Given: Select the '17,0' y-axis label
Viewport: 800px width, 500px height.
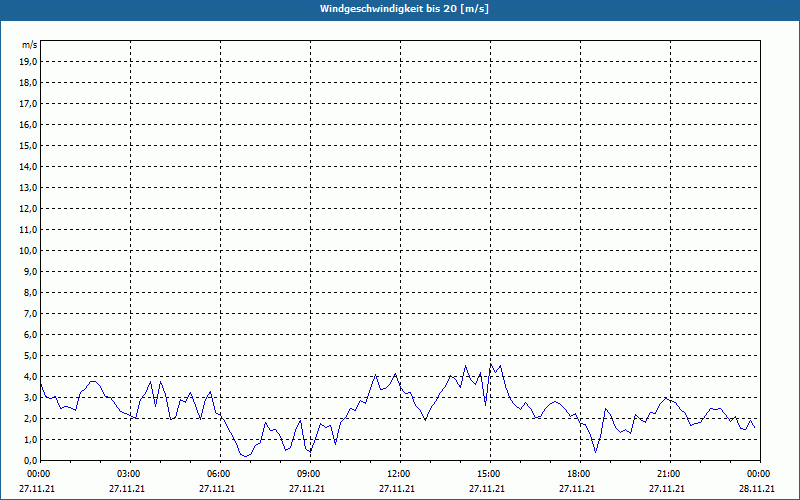Looking at the screenshot, I should pyautogui.click(x=28, y=104).
